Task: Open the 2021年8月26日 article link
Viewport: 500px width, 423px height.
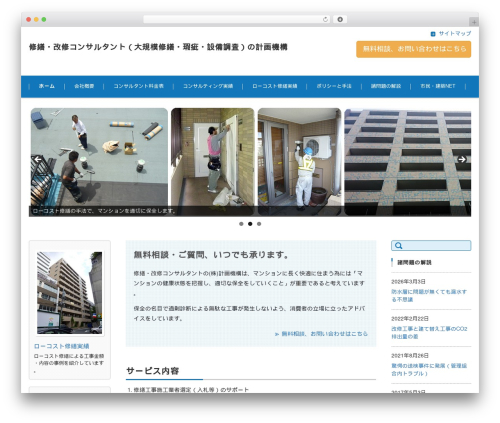Action: 429,369
